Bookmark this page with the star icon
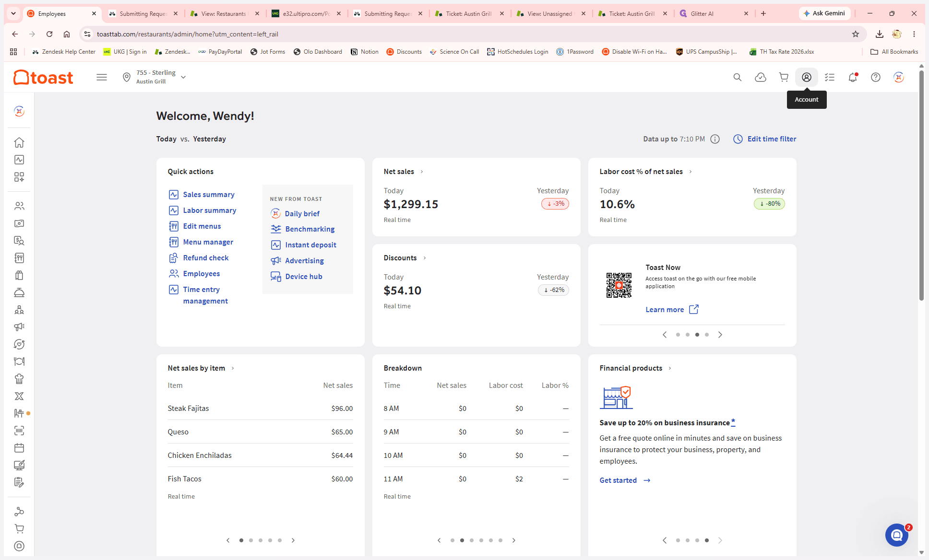 click(x=856, y=34)
